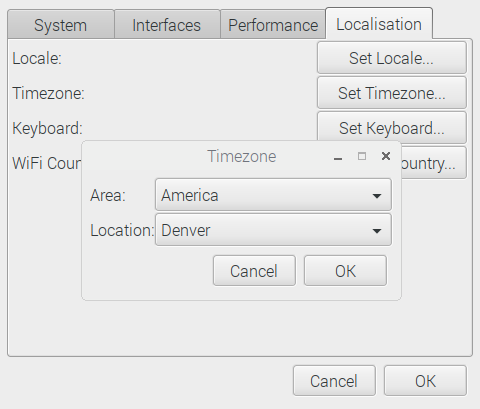Click the Set Locale button
480x409 pixels.
(392, 58)
